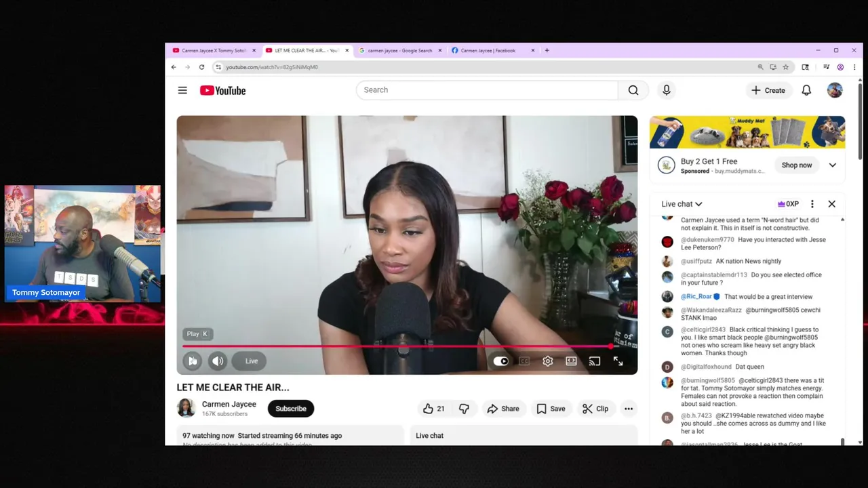Click the Create button
Screen dimensions: 868x488
768,90
